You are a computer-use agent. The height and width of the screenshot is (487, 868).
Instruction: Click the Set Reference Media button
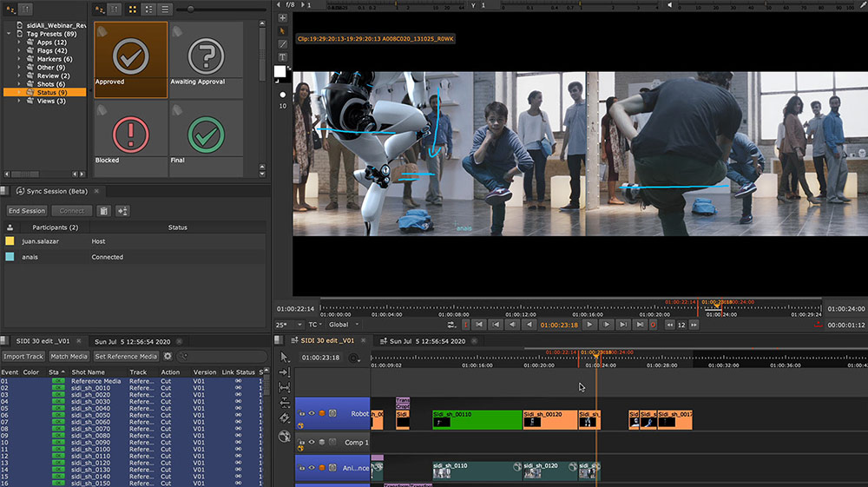126,356
